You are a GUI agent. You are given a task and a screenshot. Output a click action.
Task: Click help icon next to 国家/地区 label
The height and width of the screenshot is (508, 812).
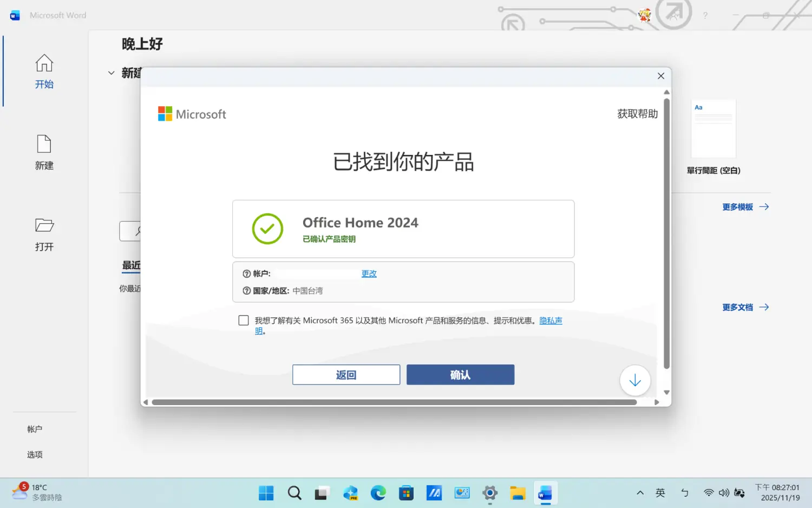(x=247, y=291)
